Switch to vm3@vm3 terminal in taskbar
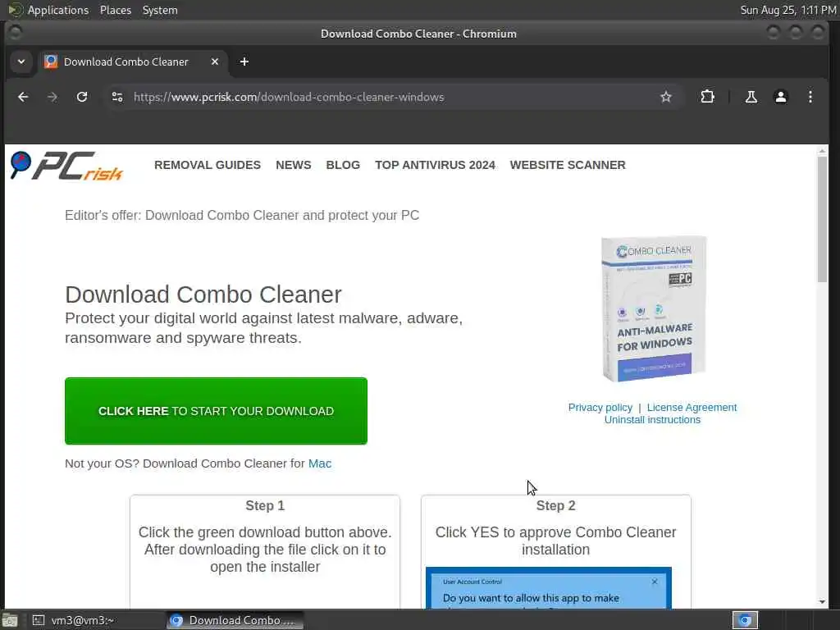Image resolution: width=840 pixels, height=630 pixels. (x=95, y=620)
